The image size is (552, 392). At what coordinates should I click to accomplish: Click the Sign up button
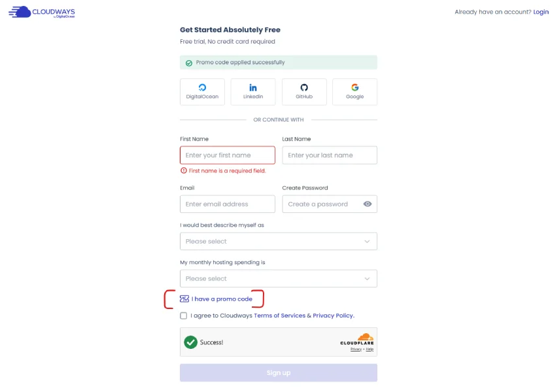[279, 372]
